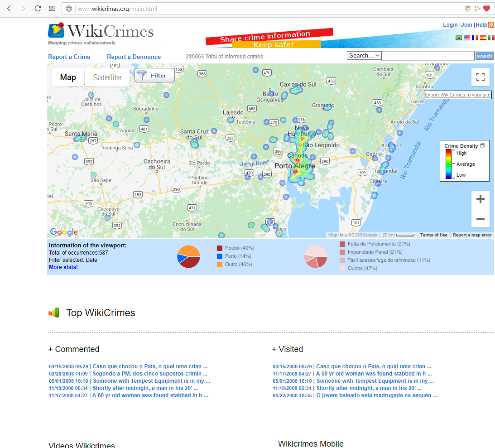This screenshot has height=448, width=495.
Task: Zoom out the map with minus
Action: [480, 219]
